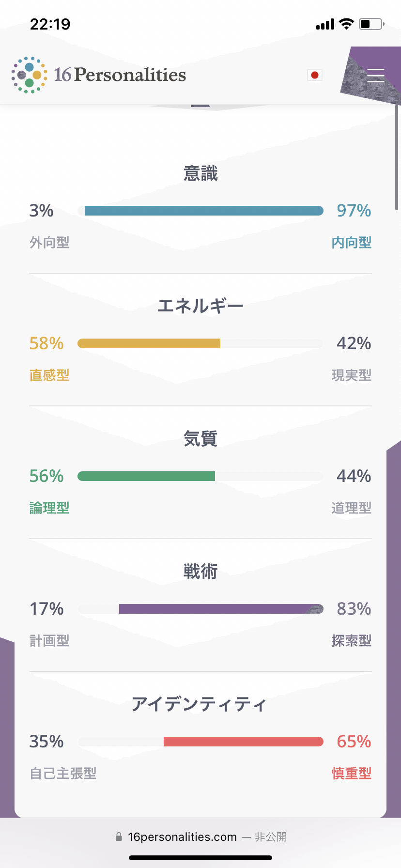Viewport: 401px width, 868px height.
Task: Select the 直感型 label
Action: click(x=49, y=375)
